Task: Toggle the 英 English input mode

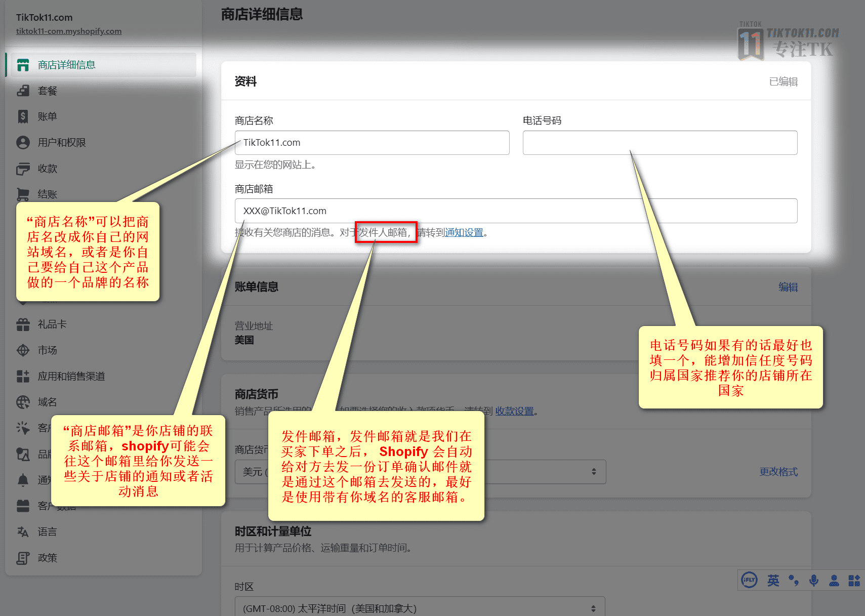Action: 773,580
